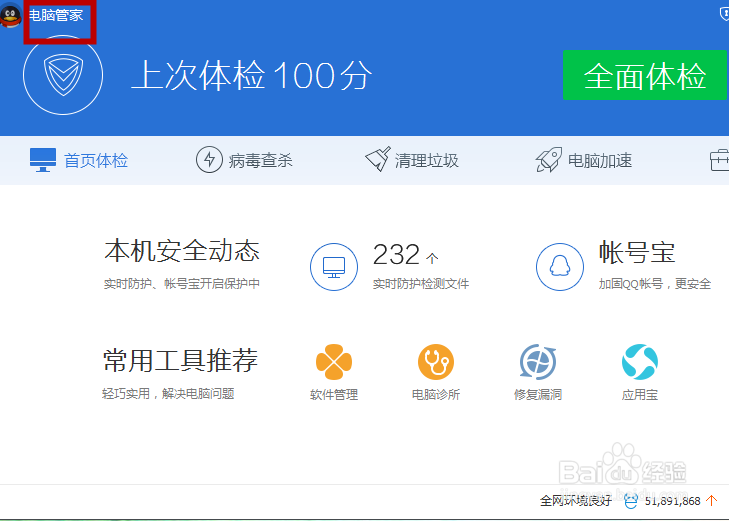Click the shield icon in title bar corner
This screenshot has height=521, width=729.
724,13
